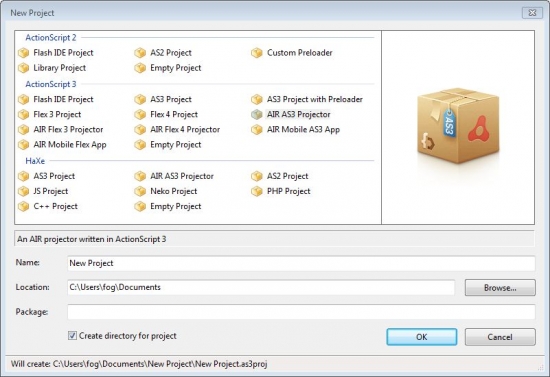Select the PHP Project template icon

click(257, 191)
